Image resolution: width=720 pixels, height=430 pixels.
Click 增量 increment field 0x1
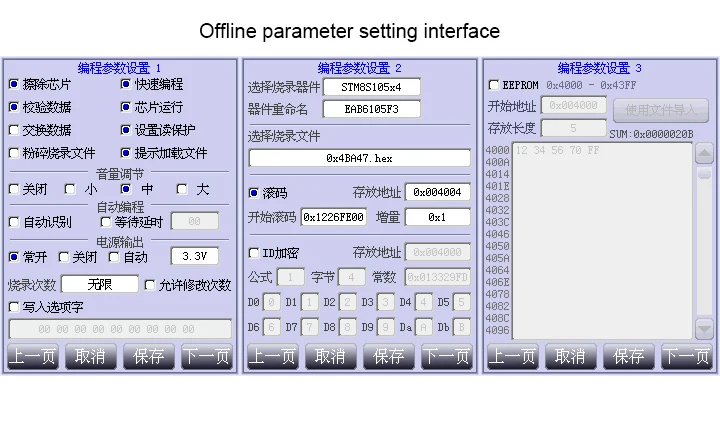click(x=438, y=217)
